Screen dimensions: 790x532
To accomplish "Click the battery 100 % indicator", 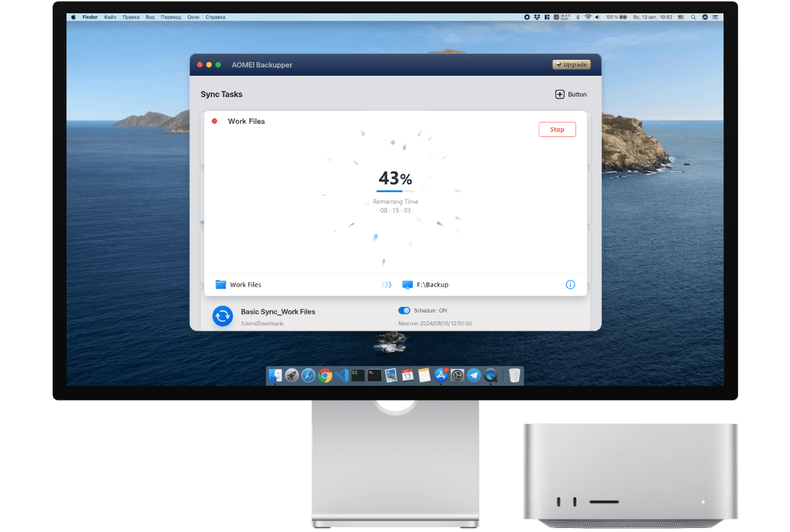I will click(x=616, y=17).
